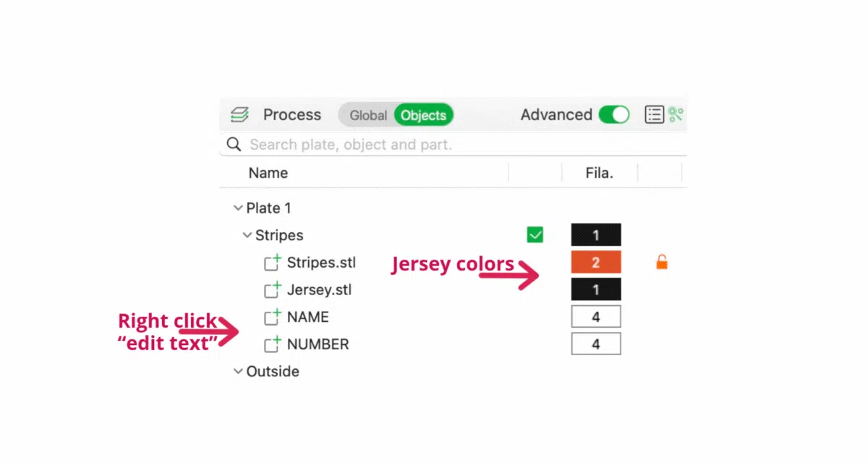Uncheck the green checkbox on Stripes row
This screenshot has height=463, width=868.
(x=535, y=234)
